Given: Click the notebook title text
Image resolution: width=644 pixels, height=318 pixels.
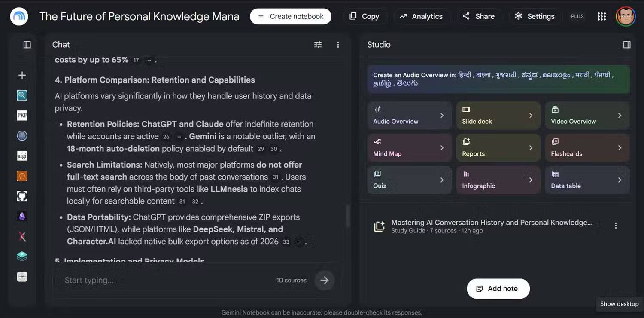Looking at the screenshot, I should click(140, 16).
